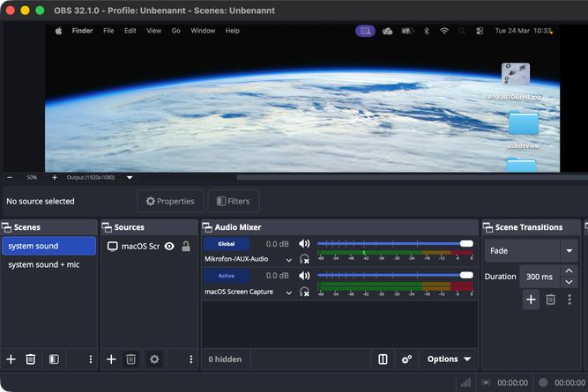This screenshot has width=588, height=392.
Task: Select the system sound + mic scene
Action: 44,264
